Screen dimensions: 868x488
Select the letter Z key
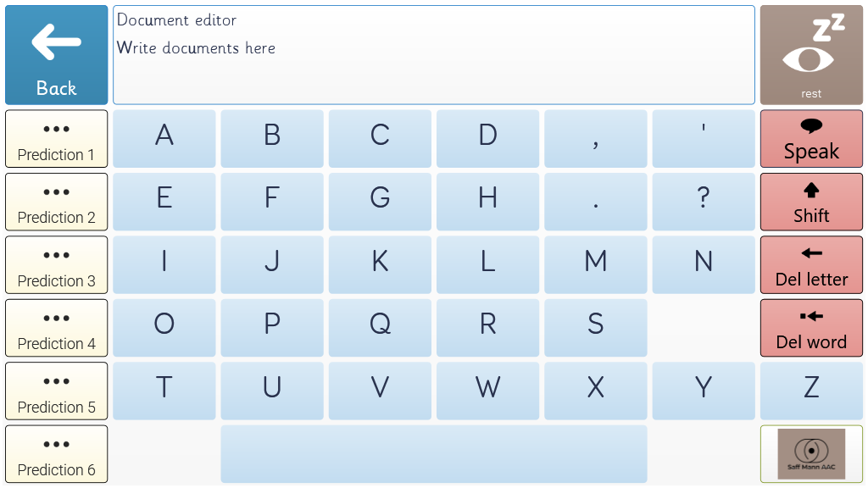pyautogui.click(x=811, y=391)
